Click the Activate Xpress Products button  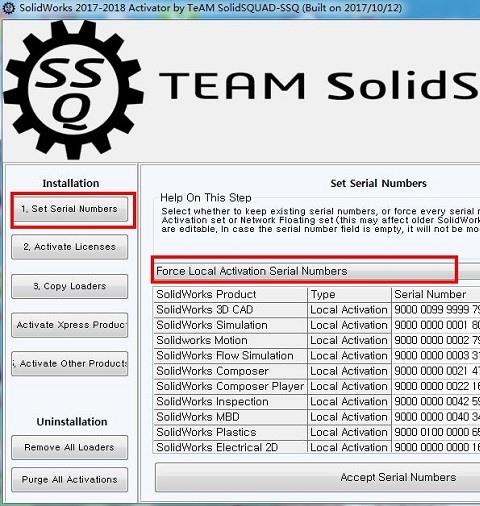70,325
